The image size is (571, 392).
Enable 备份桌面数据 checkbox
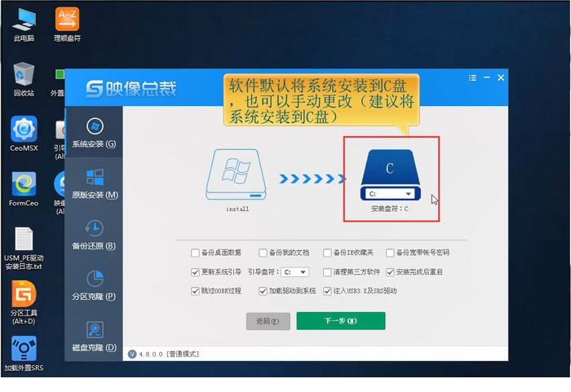click(x=195, y=253)
